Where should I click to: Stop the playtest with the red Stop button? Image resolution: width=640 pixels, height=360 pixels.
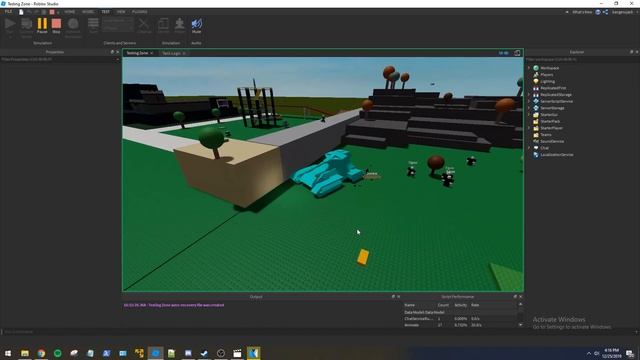(56, 25)
